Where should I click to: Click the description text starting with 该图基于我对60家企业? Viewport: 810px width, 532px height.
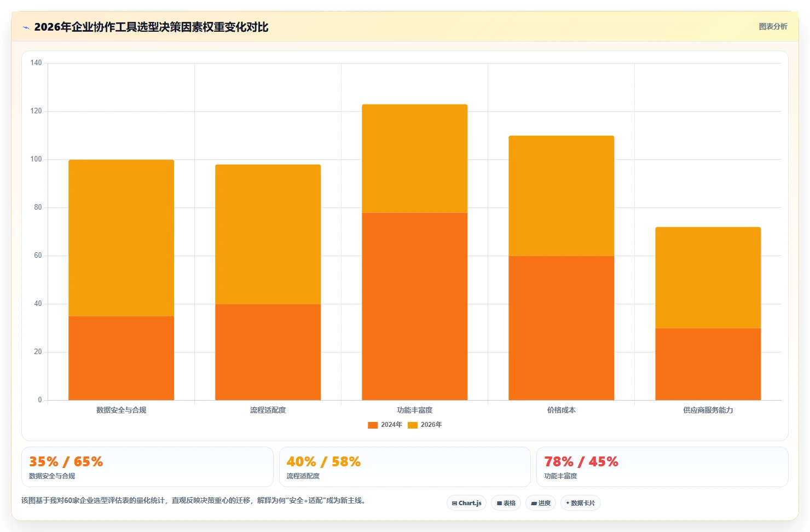[x=194, y=500]
